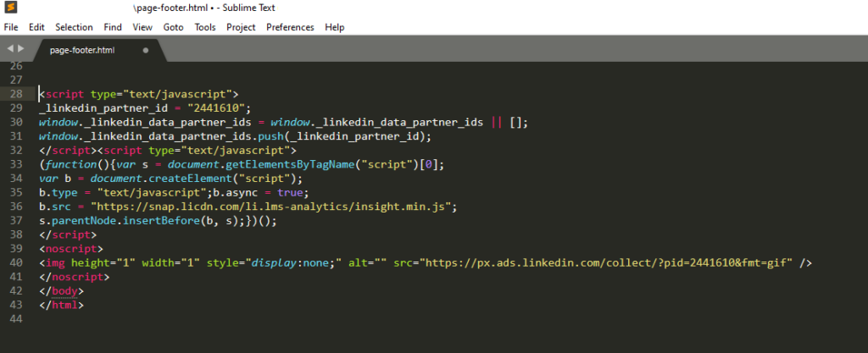Click the Sublime Text app icon in title bar
The image size is (868, 353).
9,8
